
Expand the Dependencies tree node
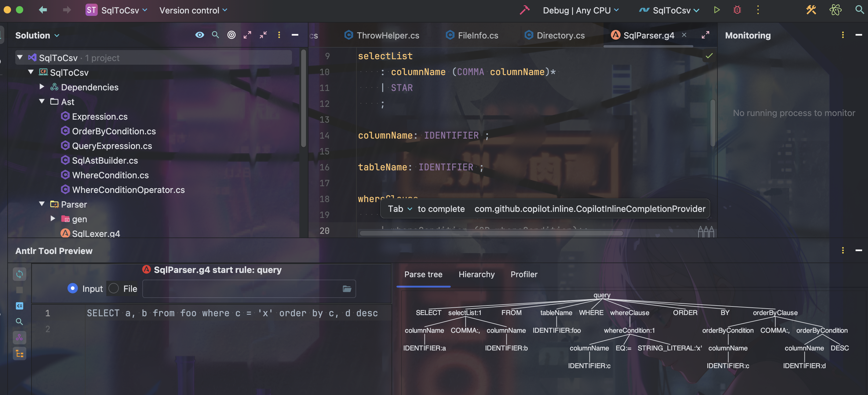pyautogui.click(x=42, y=87)
